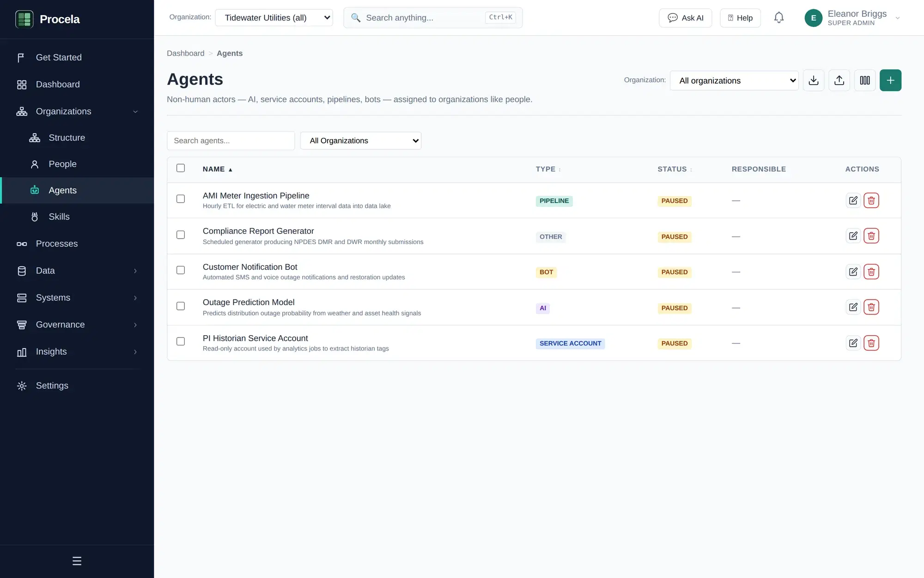Expand the Insights sidebar section
Viewport: 924px width, 578px height.
click(x=135, y=352)
